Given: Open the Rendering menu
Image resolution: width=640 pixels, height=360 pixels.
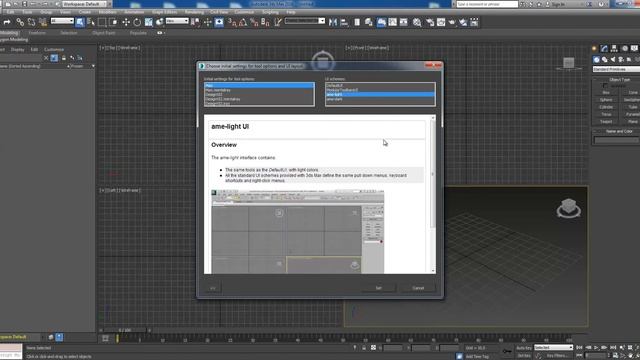Looking at the screenshot, I should pyautogui.click(x=194, y=12).
